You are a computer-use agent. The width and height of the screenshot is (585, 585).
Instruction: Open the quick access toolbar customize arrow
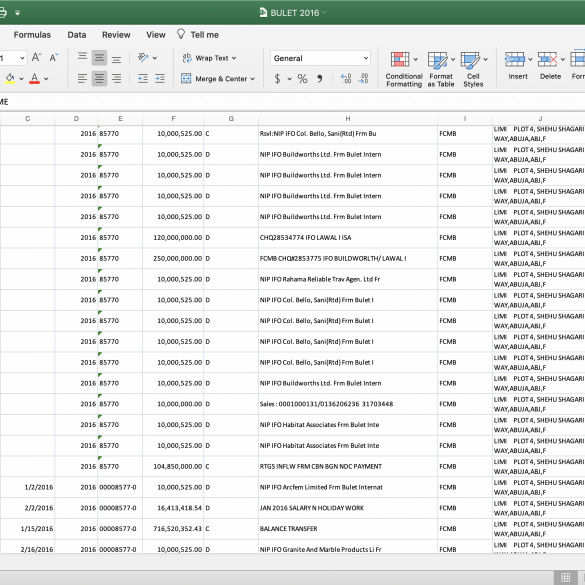coord(18,13)
